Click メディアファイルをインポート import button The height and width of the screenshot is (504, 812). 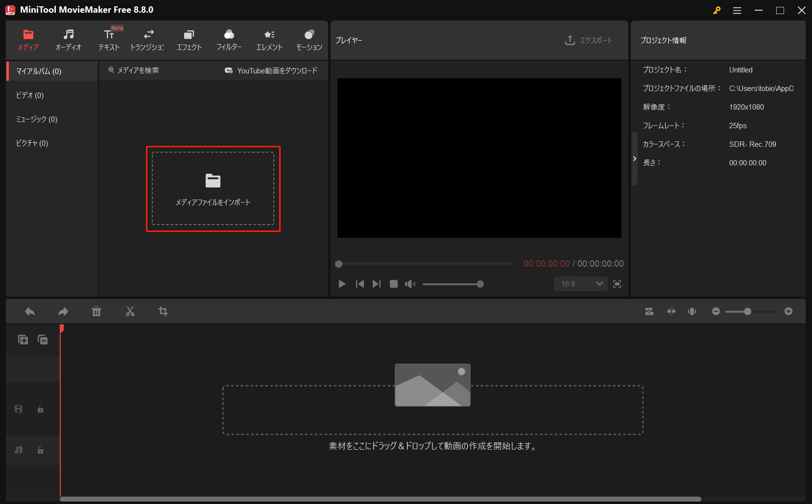pos(213,188)
